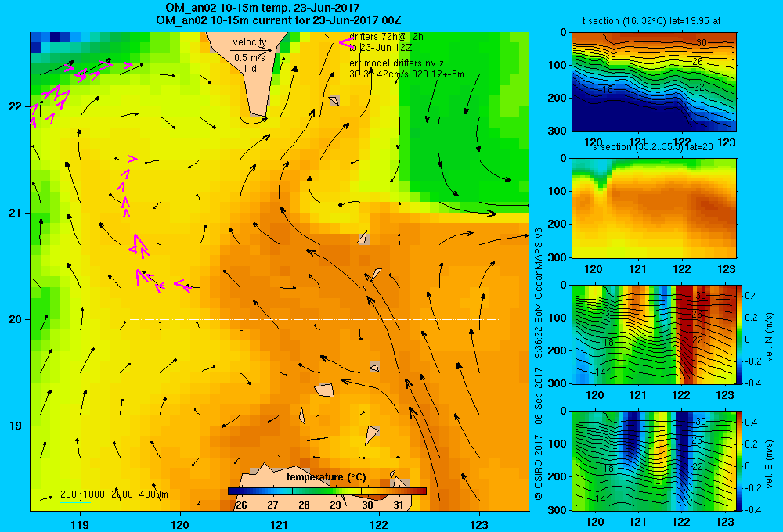
Task: Click the '-0.4' tick on vel. E scale
Action: [x=752, y=509]
